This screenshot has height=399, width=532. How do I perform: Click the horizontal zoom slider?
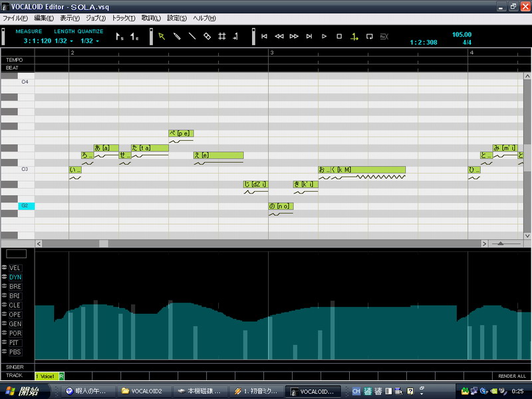click(501, 243)
